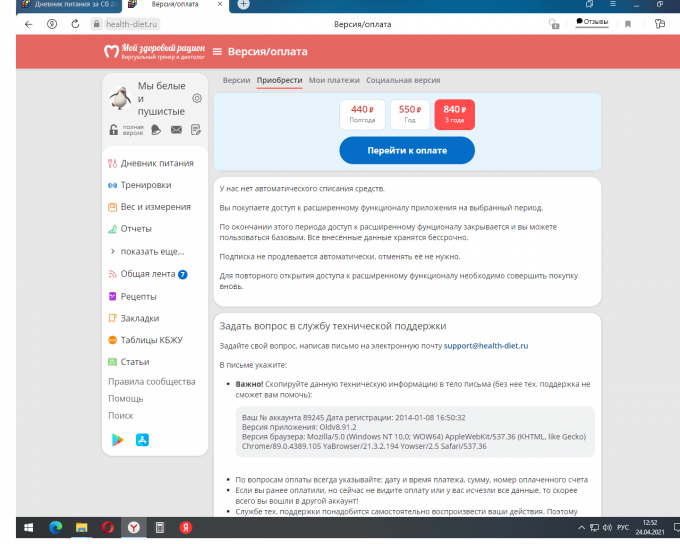Viewport: 680px width, 544px height.
Task: Select the 550 ₽ one-year plan
Action: click(410, 114)
